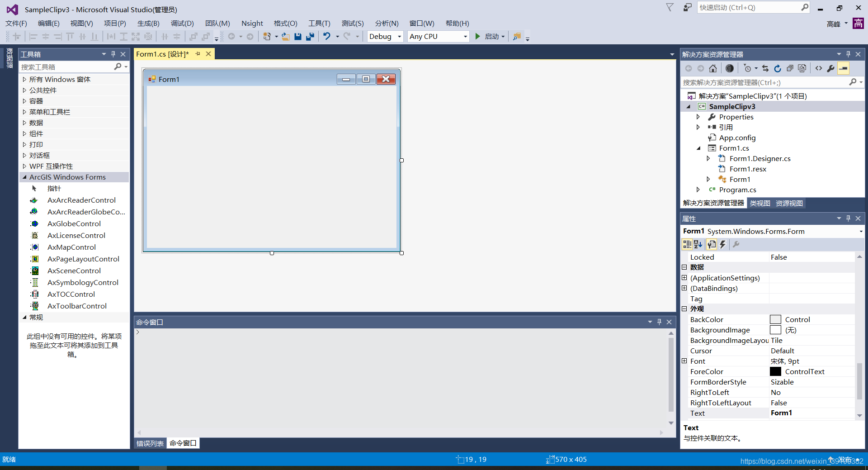868x470 pixels.
Task: Click the New Project toolbar icon
Action: coord(267,37)
